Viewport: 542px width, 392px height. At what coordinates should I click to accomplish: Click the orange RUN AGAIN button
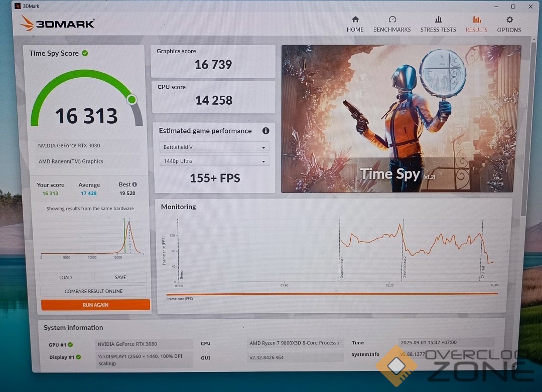tap(95, 305)
